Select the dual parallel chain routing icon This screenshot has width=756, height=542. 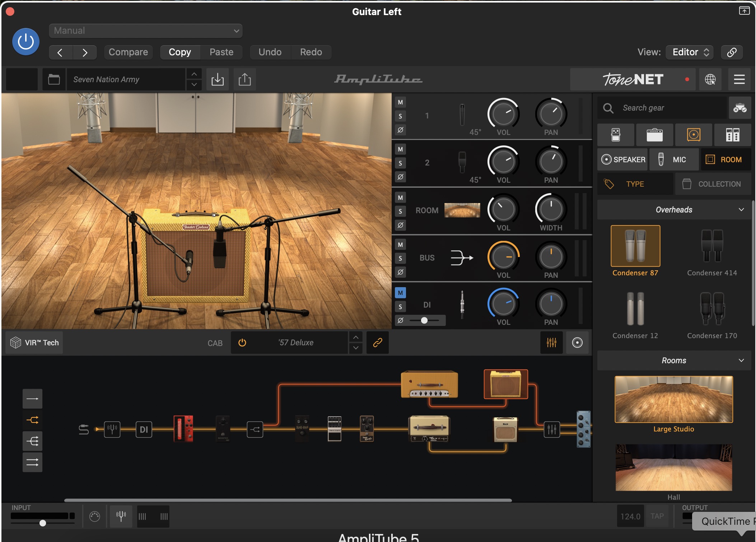(32, 462)
